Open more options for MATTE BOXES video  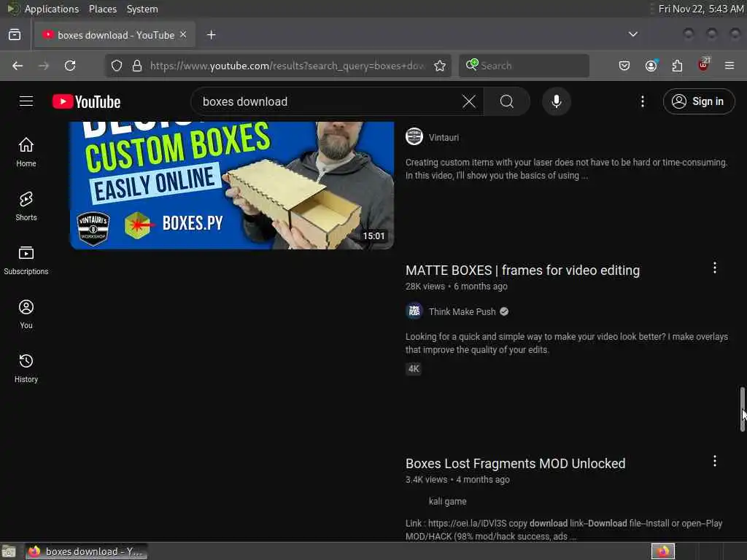click(715, 268)
